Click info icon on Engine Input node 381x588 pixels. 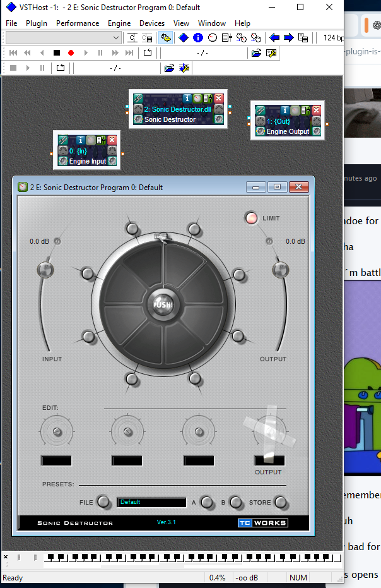click(81, 140)
